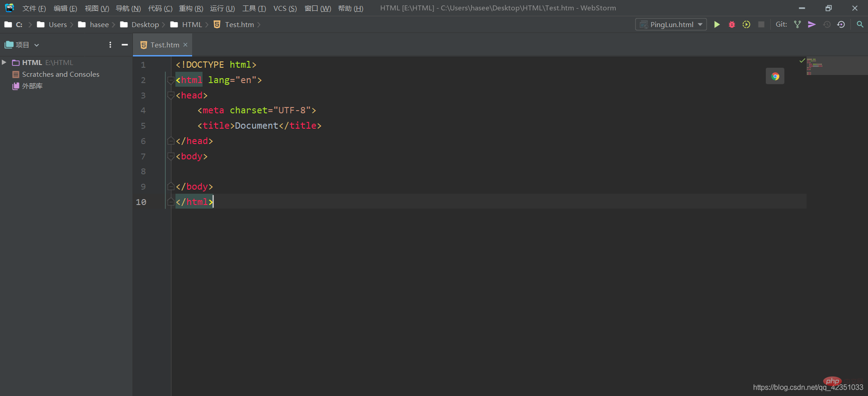This screenshot has height=396, width=868.
Task: Run the PingLun.html configuration
Action: click(x=717, y=24)
